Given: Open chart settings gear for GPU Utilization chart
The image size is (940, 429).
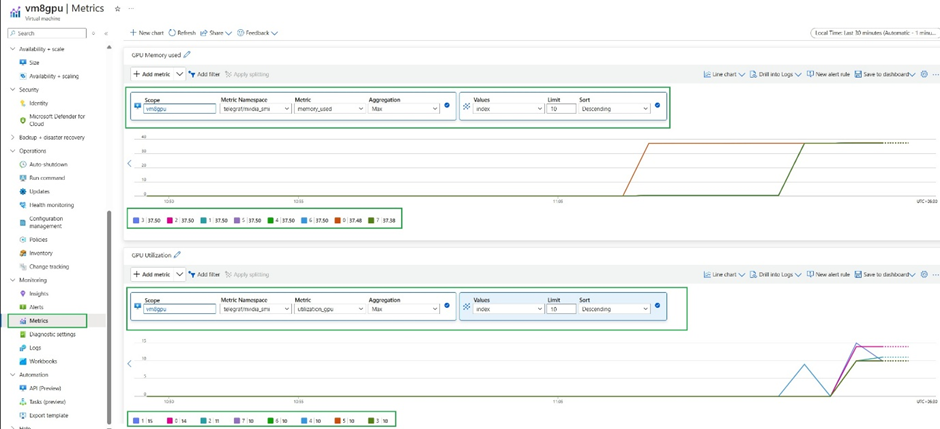Looking at the screenshot, I should click(x=924, y=274).
